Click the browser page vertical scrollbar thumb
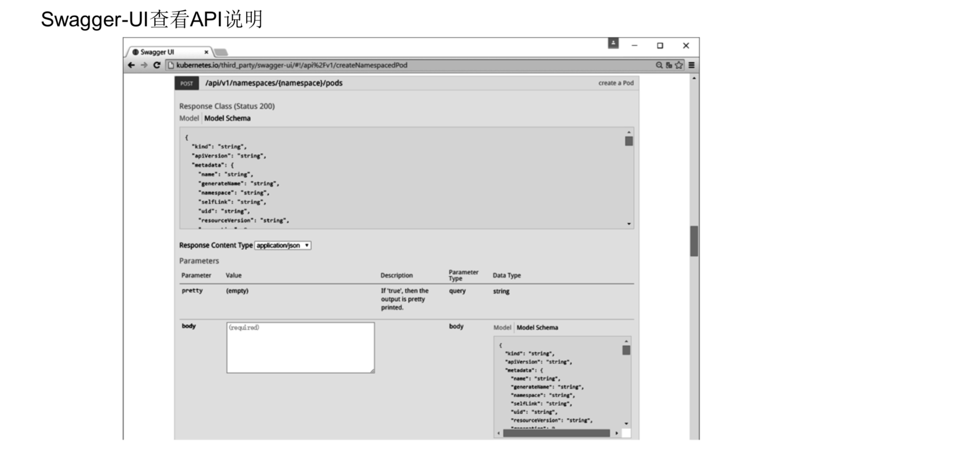The width and height of the screenshot is (980, 452). (x=694, y=241)
